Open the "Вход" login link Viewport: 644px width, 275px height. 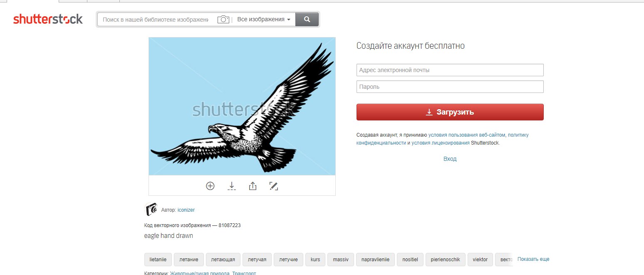pos(450,159)
